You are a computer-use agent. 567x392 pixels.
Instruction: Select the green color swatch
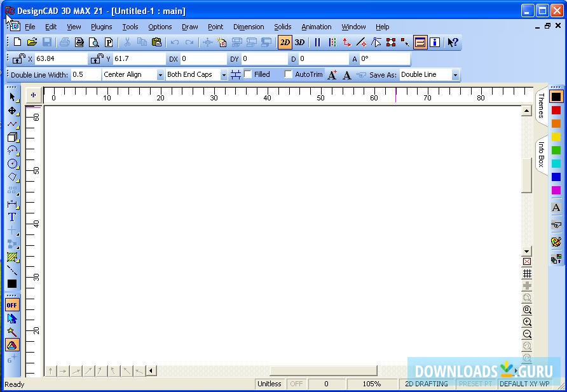556,150
